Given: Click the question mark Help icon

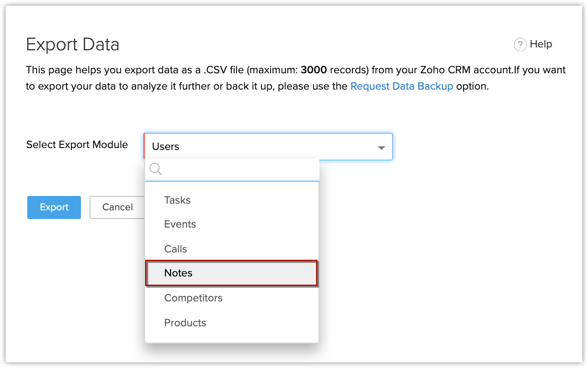Looking at the screenshot, I should [520, 45].
